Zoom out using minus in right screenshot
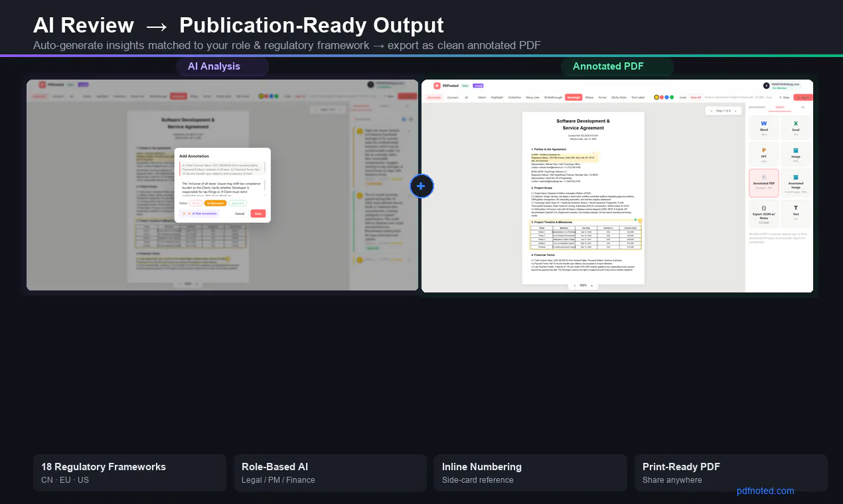This screenshot has width=843, height=504. (x=574, y=285)
